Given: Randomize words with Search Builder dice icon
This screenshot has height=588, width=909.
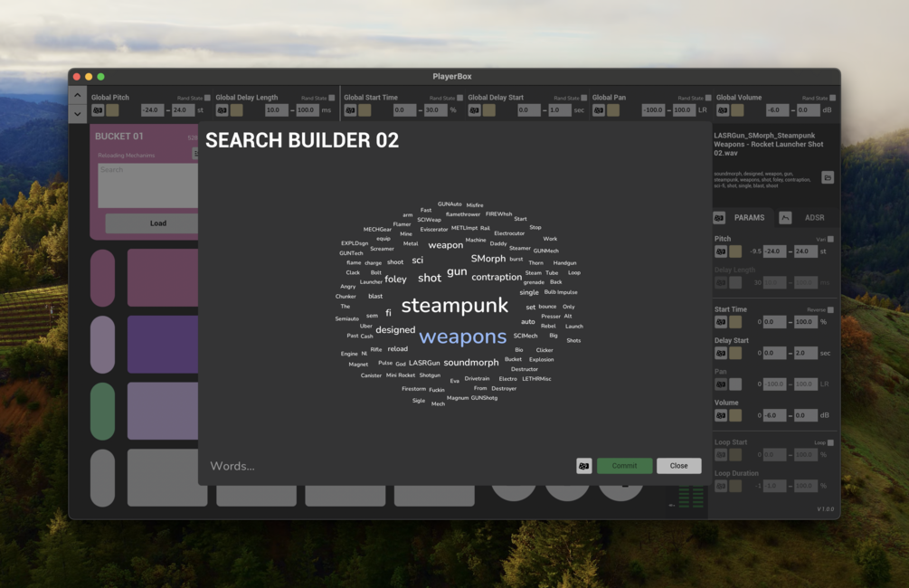Looking at the screenshot, I should click(x=583, y=466).
